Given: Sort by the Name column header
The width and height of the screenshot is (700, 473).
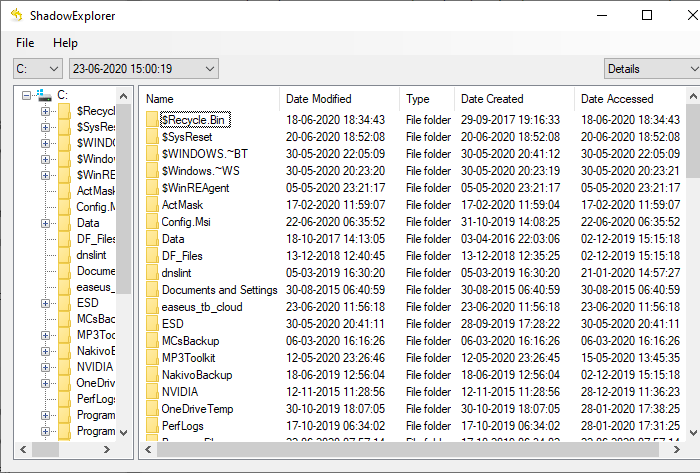Looking at the screenshot, I should (x=210, y=99).
